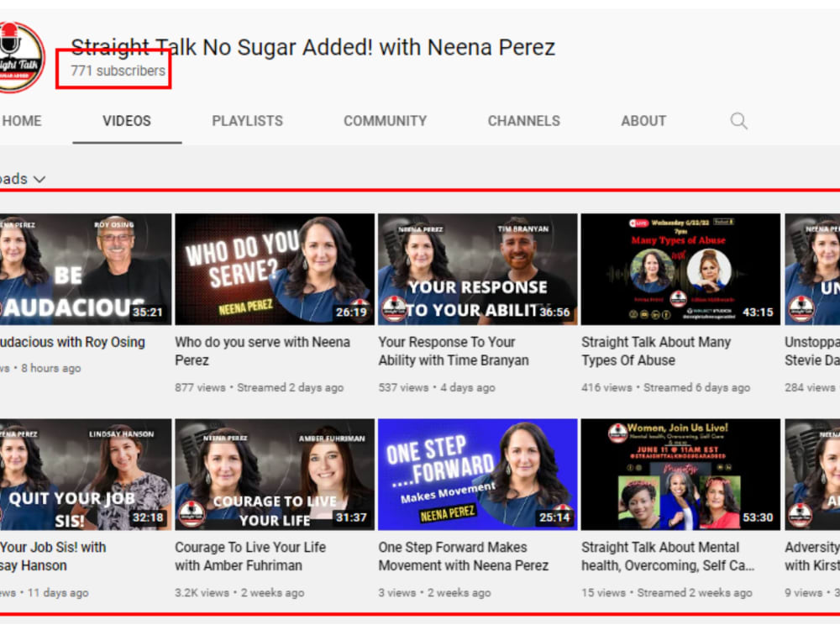Click the 35:21 duration badge
Viewport: 840px width, 630px height.
147,312
